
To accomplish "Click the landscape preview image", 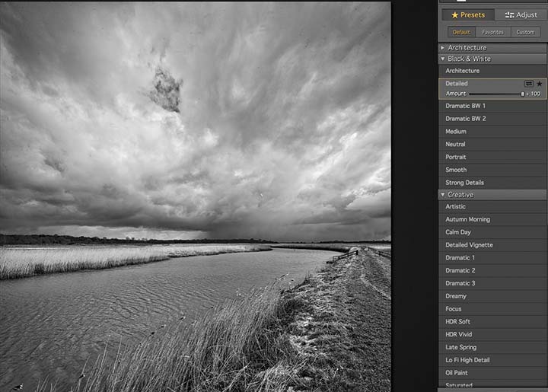I will point(196,196).
